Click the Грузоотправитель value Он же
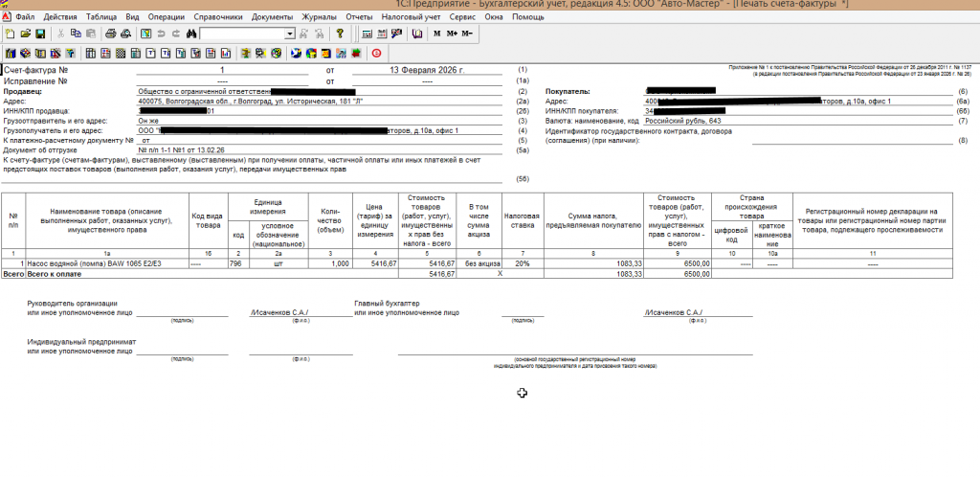Viewport: 980px width, 478px height. [x=146, y=121]
